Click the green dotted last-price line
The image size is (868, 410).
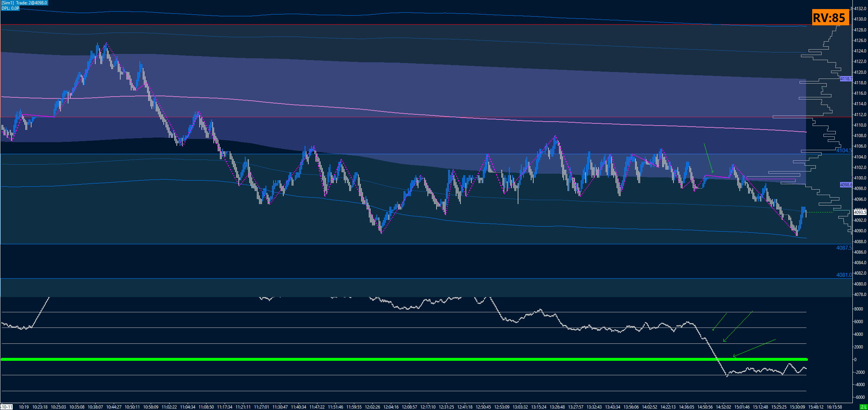click(x=821, y=212)
